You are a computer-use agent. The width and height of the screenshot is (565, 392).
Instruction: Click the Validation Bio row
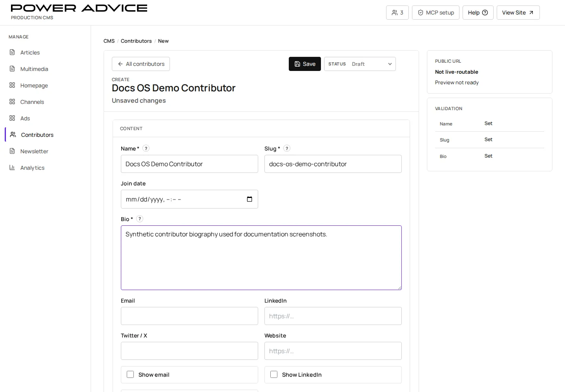pos(490,156)
